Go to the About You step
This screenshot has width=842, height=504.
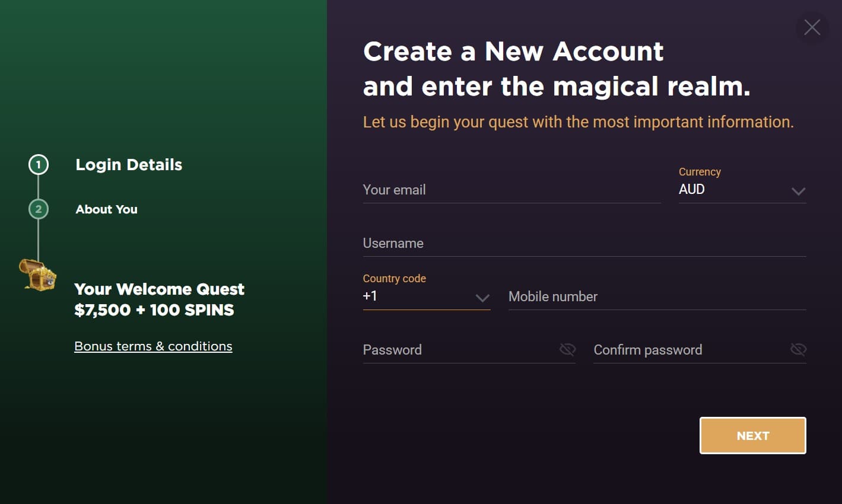[106, 209]
